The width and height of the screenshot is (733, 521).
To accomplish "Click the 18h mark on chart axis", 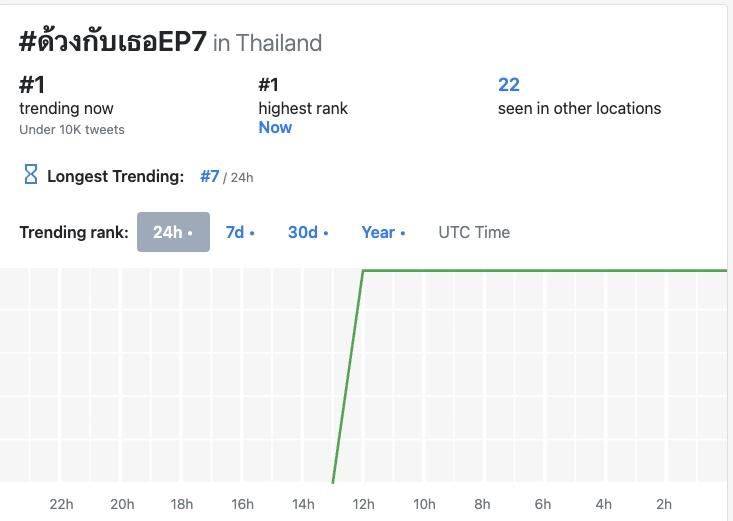I will pyautogui.click(x=182, y=504).
